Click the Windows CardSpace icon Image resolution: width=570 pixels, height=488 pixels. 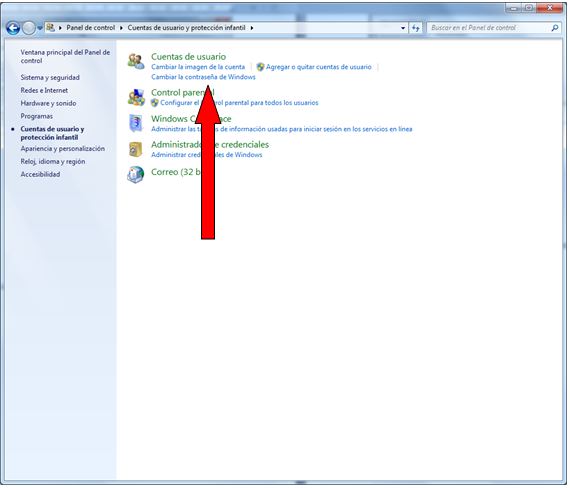(136, 123)
